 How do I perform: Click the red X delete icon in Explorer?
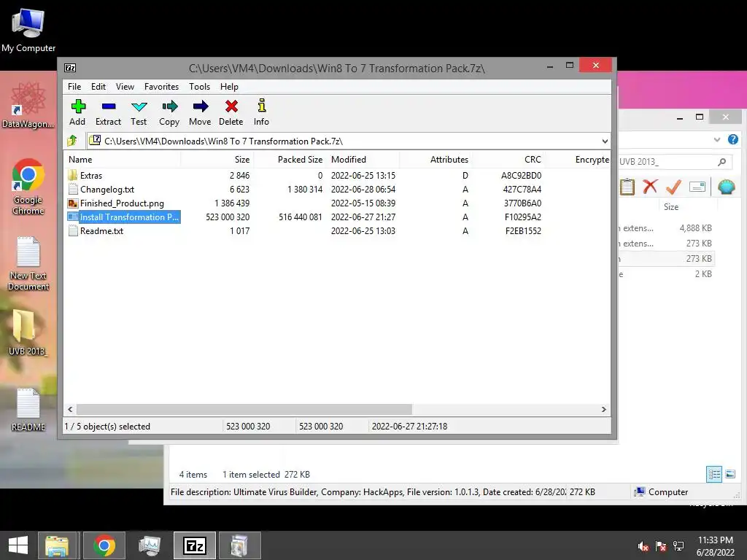[x=650, y=187]
